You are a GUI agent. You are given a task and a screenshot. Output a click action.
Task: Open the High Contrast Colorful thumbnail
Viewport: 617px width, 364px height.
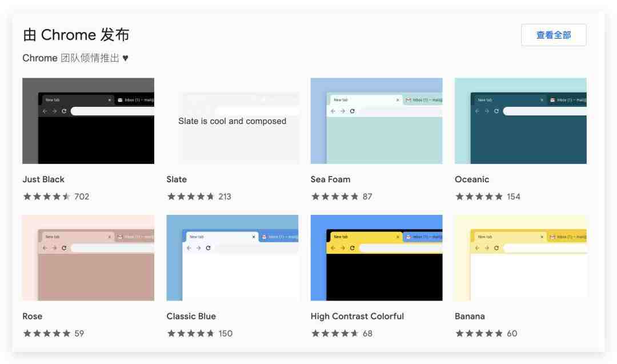[376, 258]
